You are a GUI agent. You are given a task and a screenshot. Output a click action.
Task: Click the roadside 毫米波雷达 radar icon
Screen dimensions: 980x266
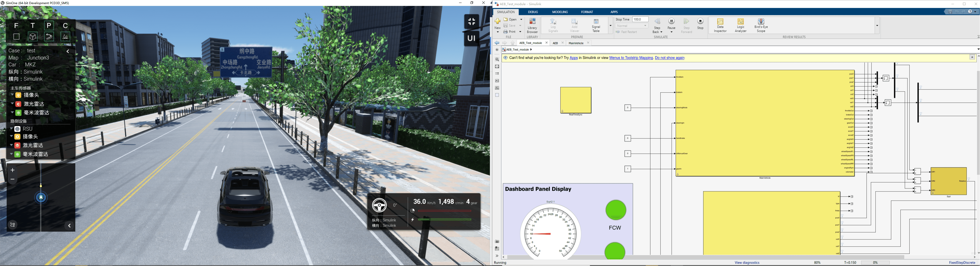pos(18,154)
